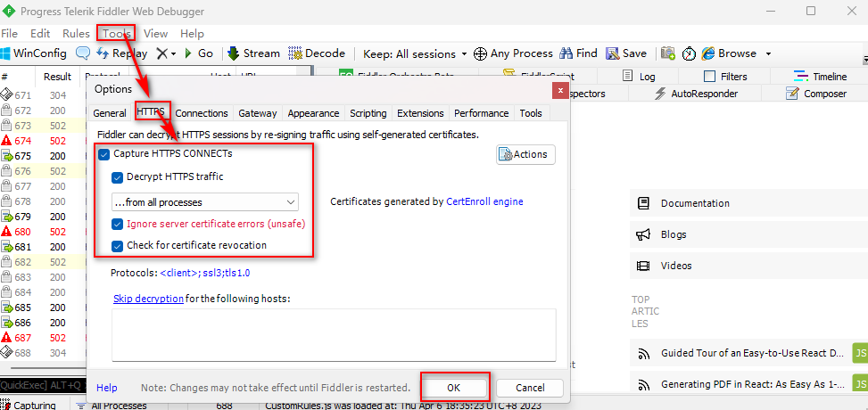Click the skip decryption hosts text box
The width and height of the screenshot is (868, 410).
334,335
